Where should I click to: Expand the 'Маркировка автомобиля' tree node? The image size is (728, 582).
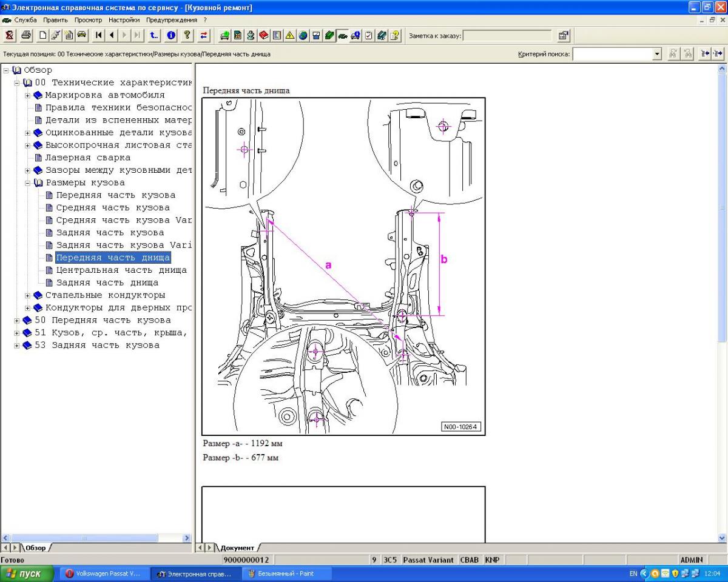28,95
